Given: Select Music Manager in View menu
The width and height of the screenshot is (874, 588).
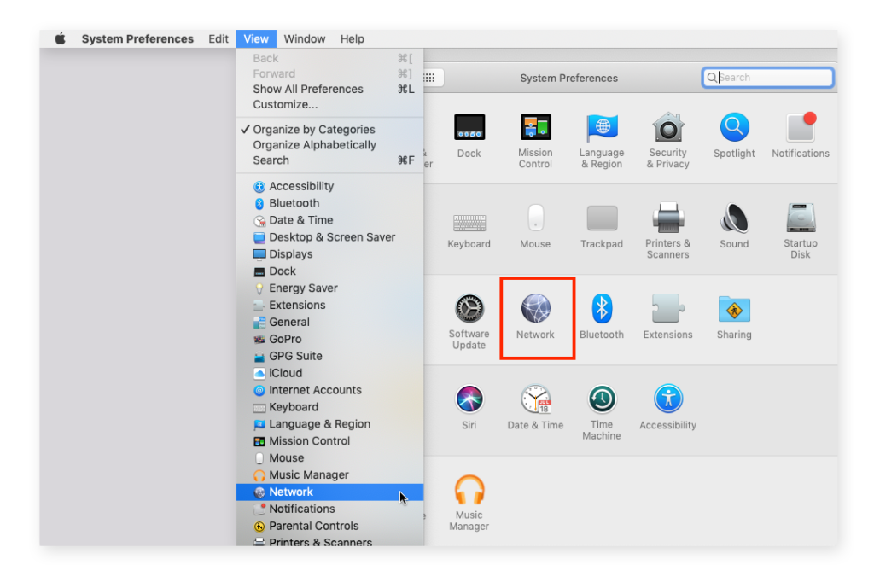Looking at the screenshot, I should pyautogui.click(x=330, y=475).
